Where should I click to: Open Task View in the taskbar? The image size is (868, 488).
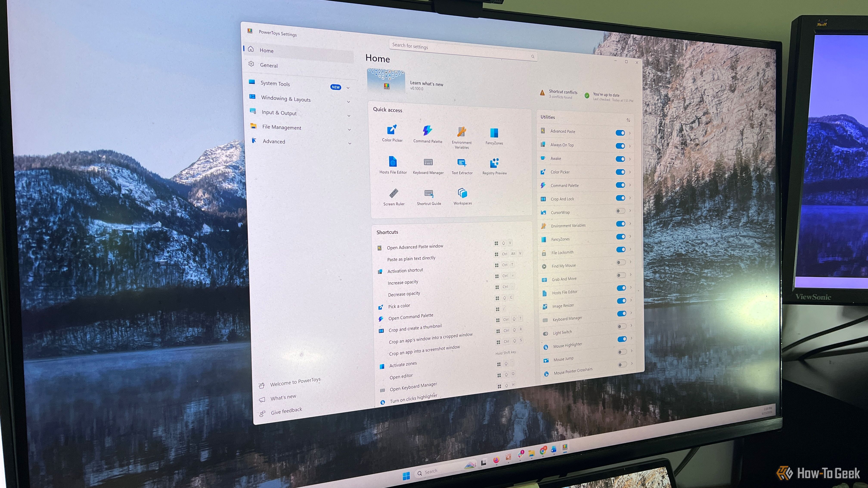[484, 463]
